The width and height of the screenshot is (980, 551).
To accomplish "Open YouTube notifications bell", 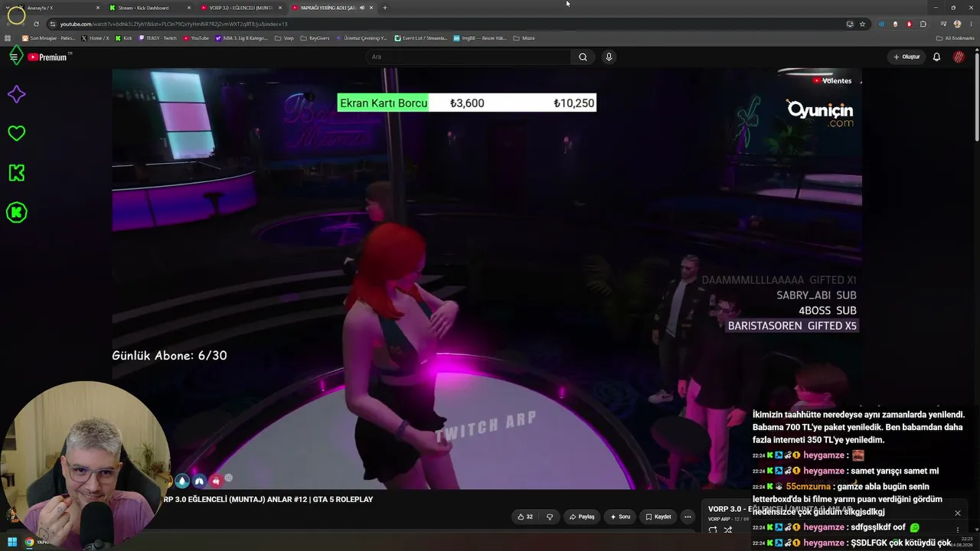I will coord(936,57).
